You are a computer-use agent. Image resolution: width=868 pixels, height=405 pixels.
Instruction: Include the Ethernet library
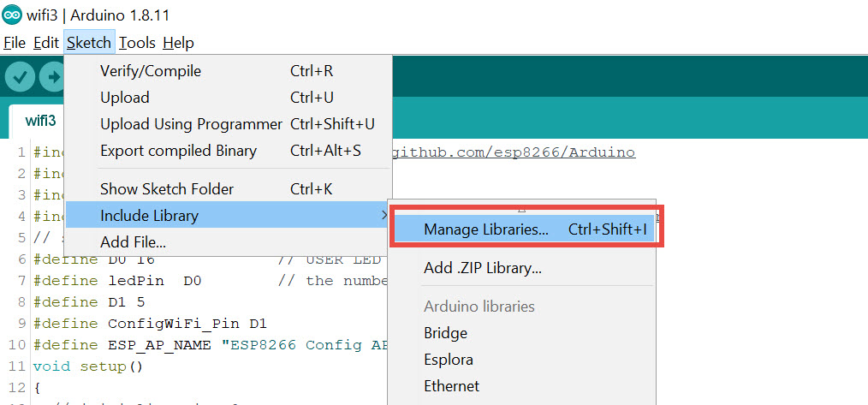pos(521,386)
